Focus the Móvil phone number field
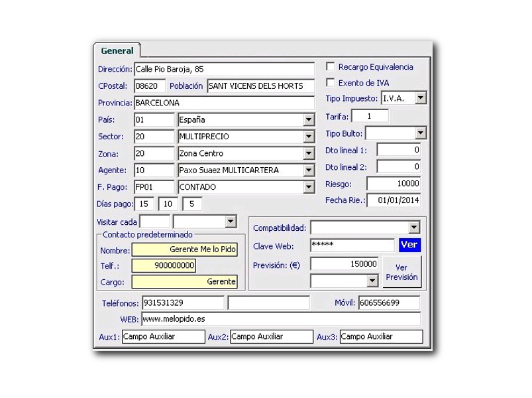Image resolution: width=532 pixels, height=398 pixels. tap(389, 303)
